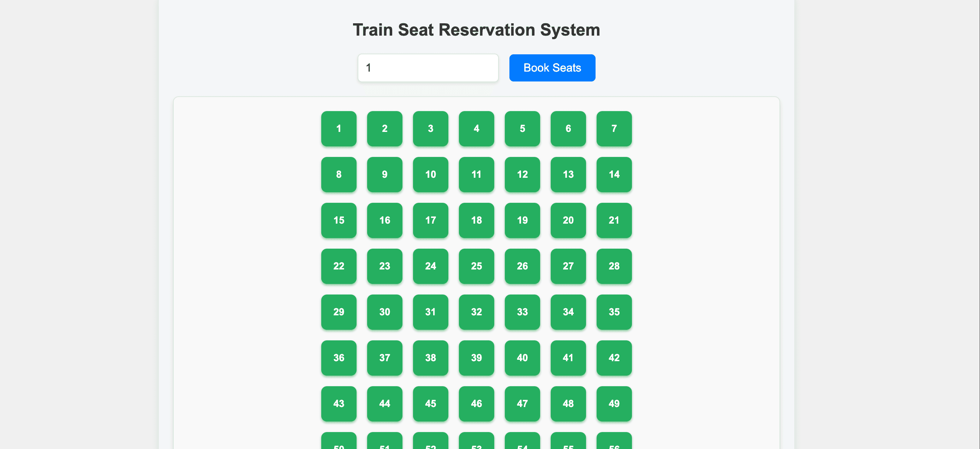This screenshot has height=449, width=980.
Task: Select seat number 35
Action: [x=614, y=312]
